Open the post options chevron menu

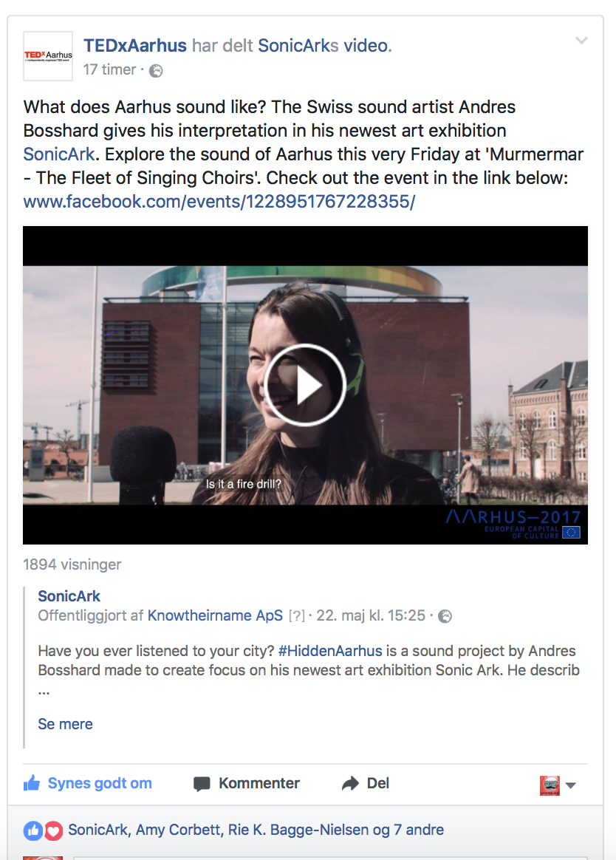[x=581, y=41]
